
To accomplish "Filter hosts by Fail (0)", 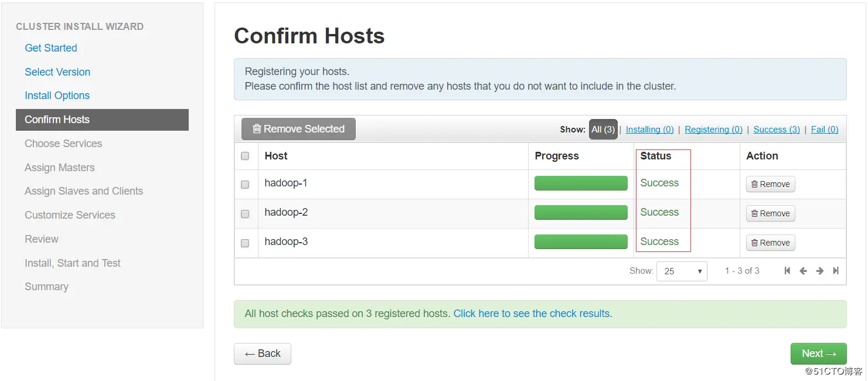I will 825,130.
